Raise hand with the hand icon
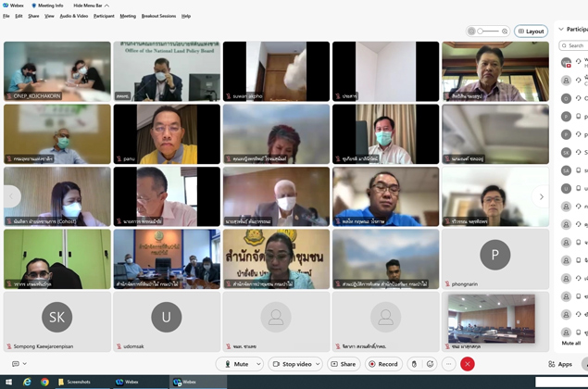Screen dimensions: 588x389 coord(414,364)
